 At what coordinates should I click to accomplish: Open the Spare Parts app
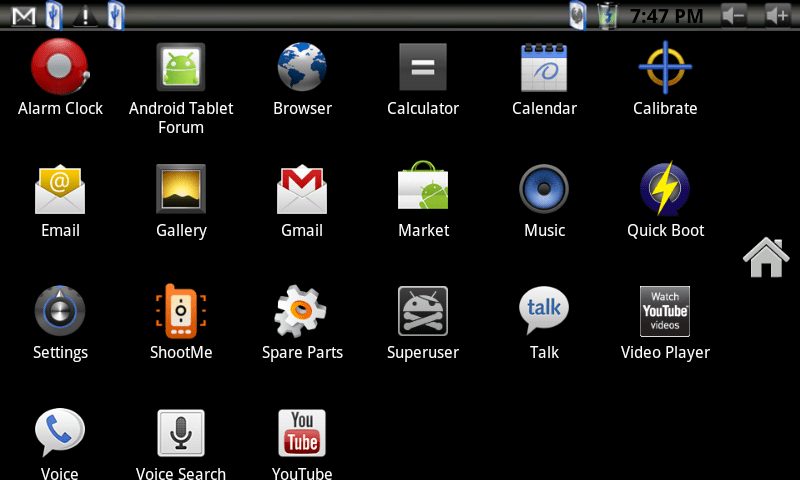tap(301, 311)
